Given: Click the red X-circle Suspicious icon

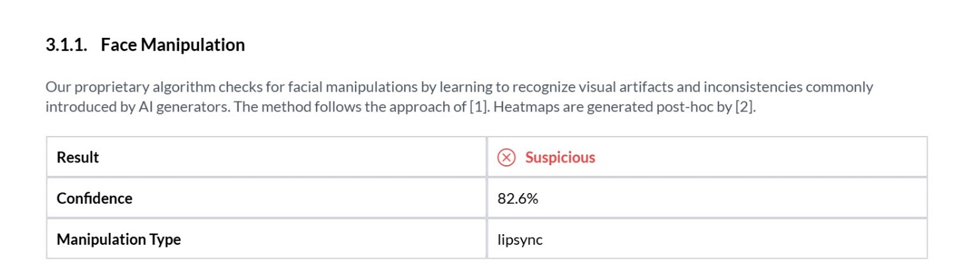Looking at the screenshot, I should [506, 158].
